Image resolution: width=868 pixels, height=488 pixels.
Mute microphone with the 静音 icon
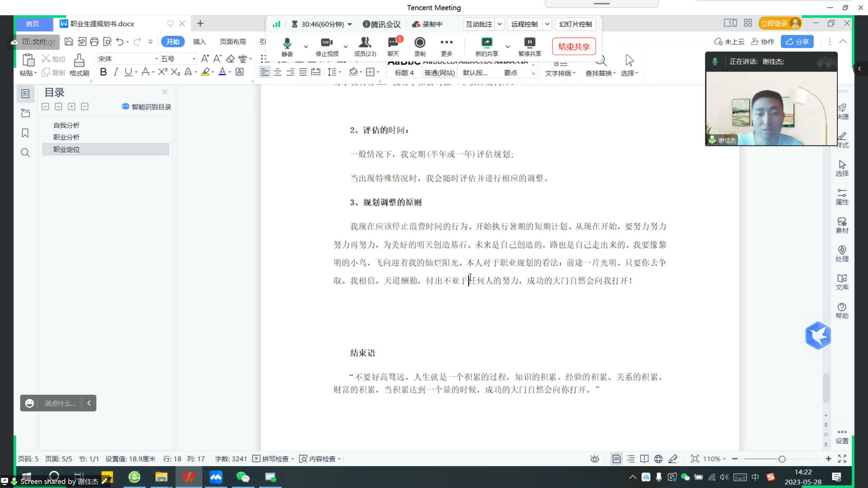(287, 43)
